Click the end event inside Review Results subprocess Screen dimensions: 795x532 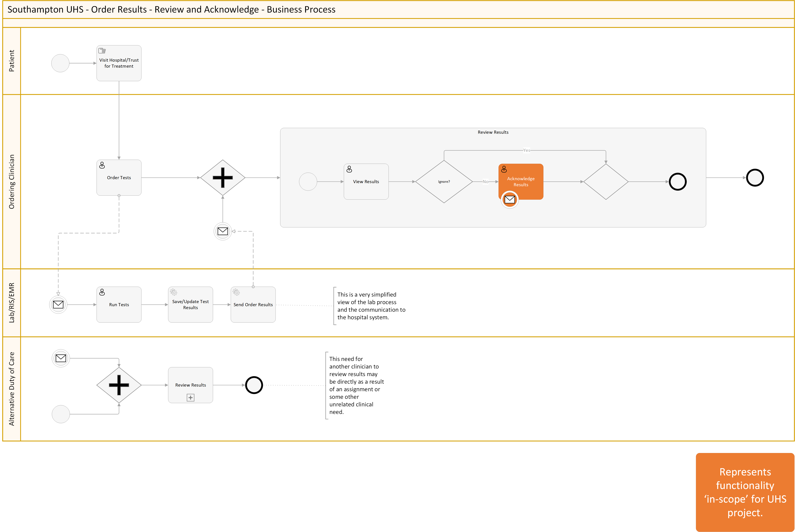(x=678, y=182)
